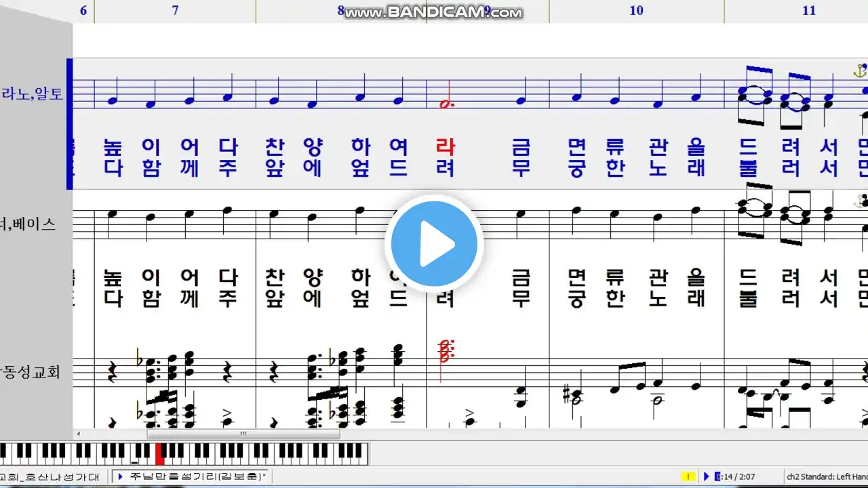Click the blue lyric 찬 in soprano lyrics
Screen dimensions: 868x488
(x=275, y=146)
